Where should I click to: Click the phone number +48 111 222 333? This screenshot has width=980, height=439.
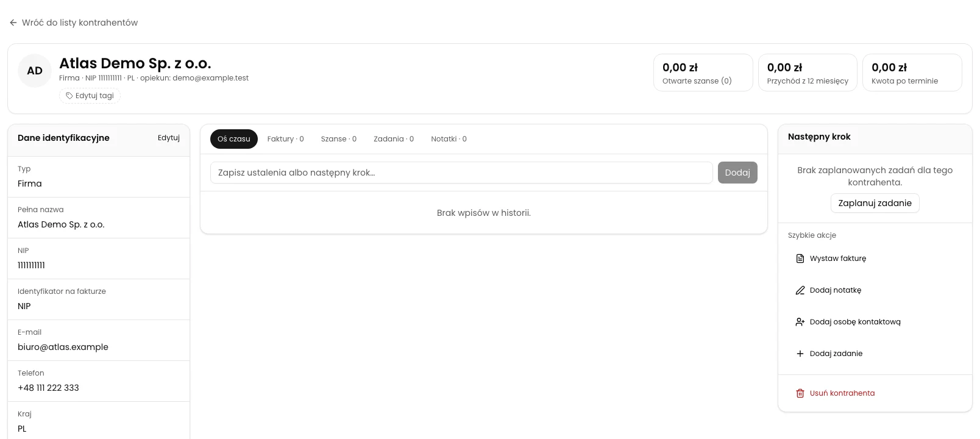point(48,388)
